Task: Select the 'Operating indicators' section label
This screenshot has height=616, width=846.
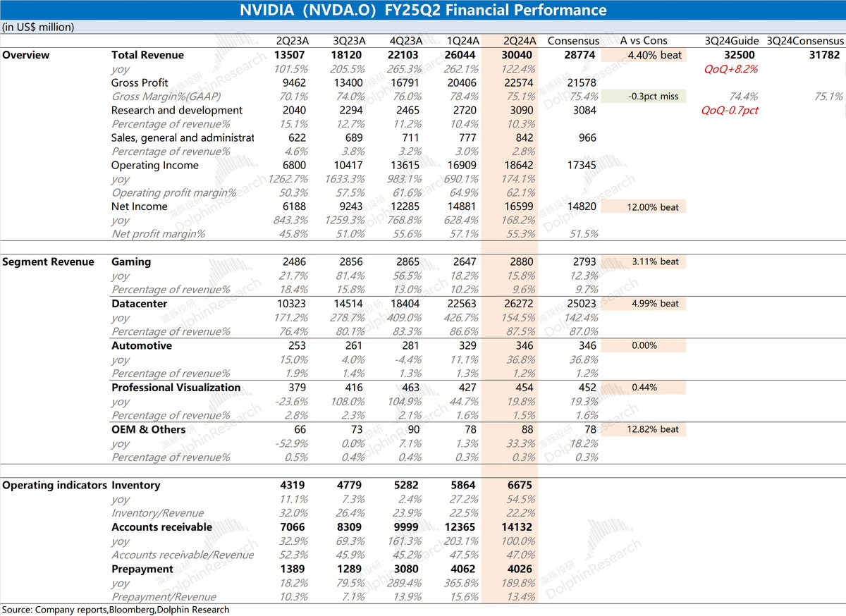Action: [x=54, y=485]
